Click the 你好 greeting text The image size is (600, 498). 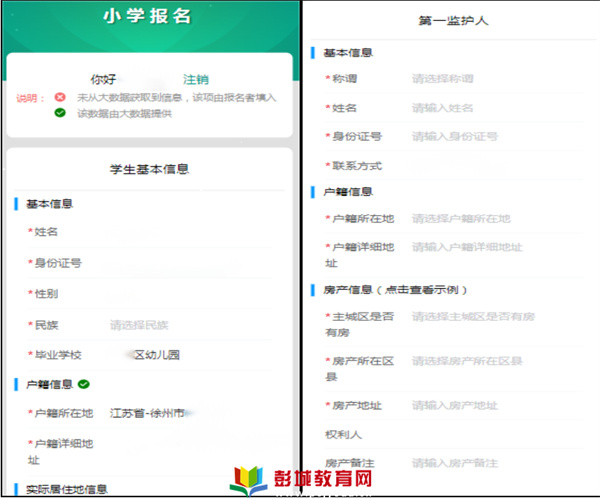[x=103, y=80]
